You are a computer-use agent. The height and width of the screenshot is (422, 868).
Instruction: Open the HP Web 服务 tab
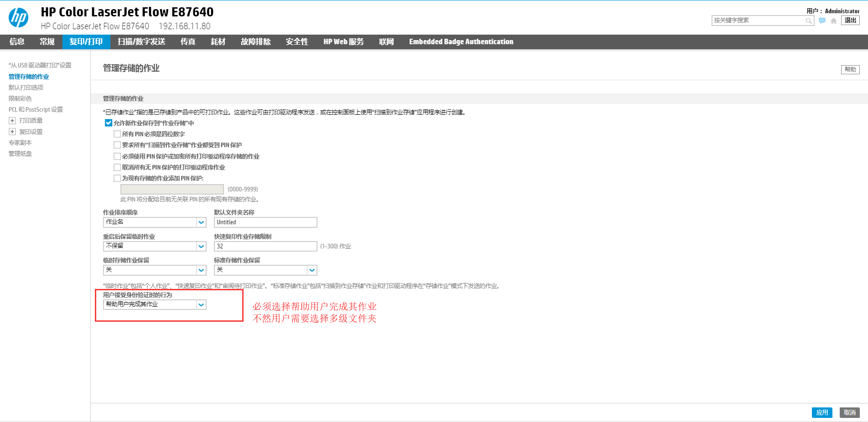(343, 41)
